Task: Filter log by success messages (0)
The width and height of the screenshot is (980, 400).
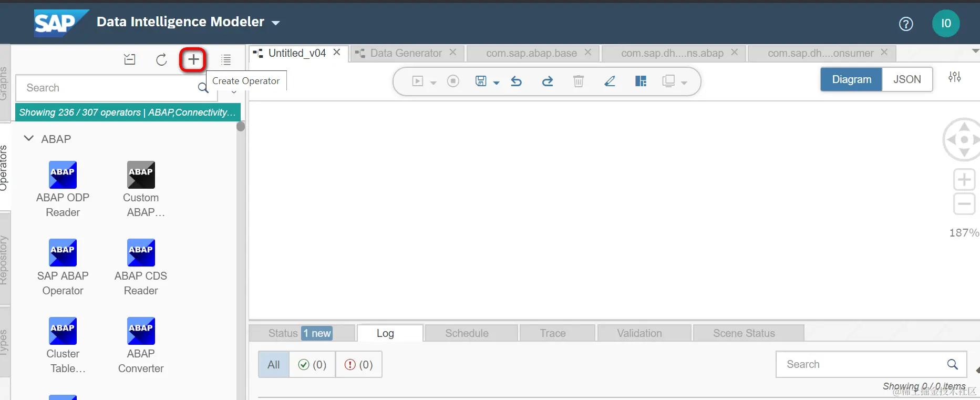Action: pos(312,365)
